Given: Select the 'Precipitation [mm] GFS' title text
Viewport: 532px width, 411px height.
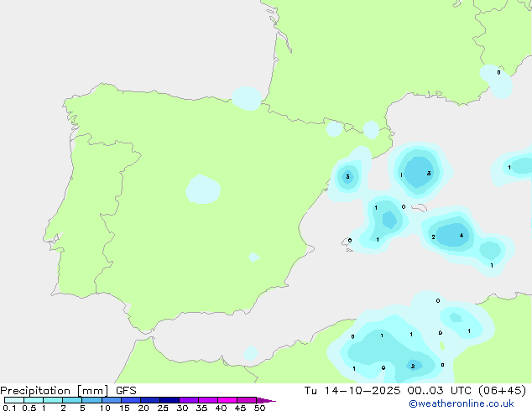Looking at the screenshot, I should click(68, 391).
